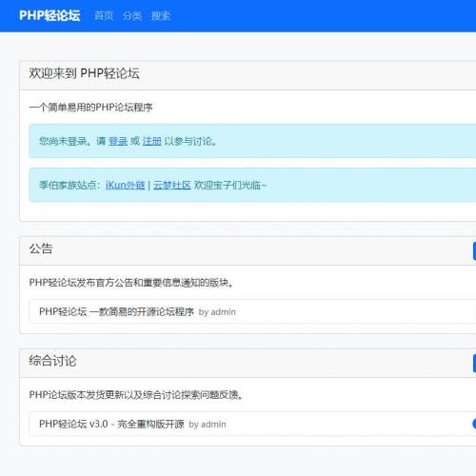This screenshot has height=476, width=476.
Task: Click the 登录 link in the notice
Action: 118,141
